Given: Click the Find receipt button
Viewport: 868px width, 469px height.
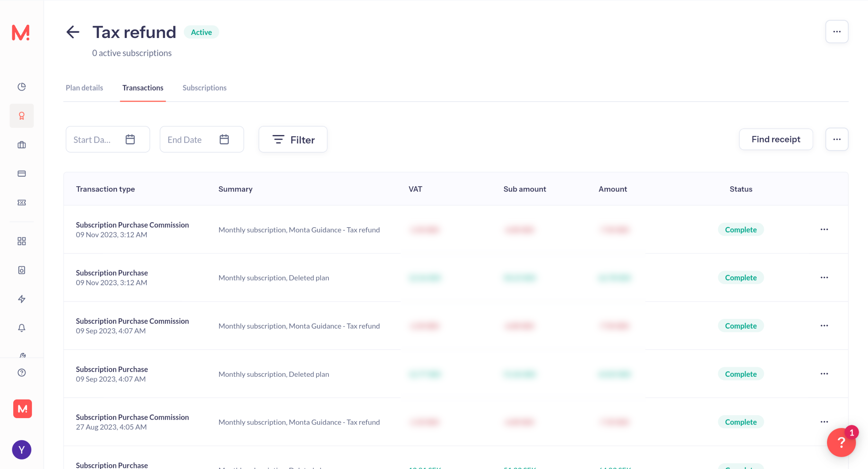Looking at the screenshot, I should (775, 139).
